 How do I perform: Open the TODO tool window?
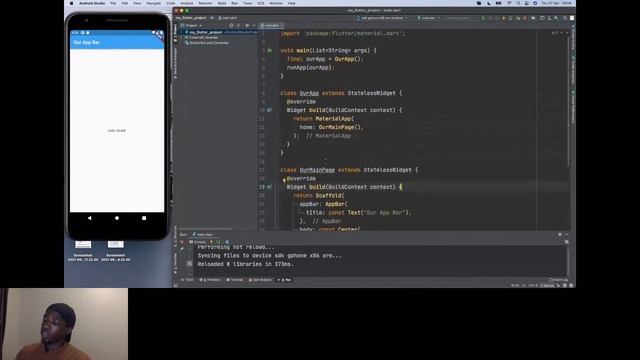(x=188, y=280)
